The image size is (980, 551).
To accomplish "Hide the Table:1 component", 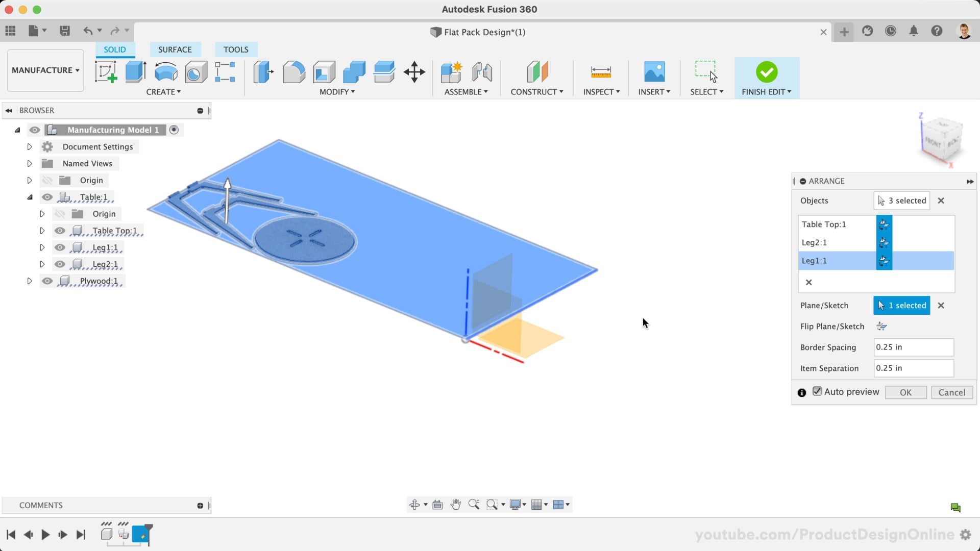I will [47, 197].
